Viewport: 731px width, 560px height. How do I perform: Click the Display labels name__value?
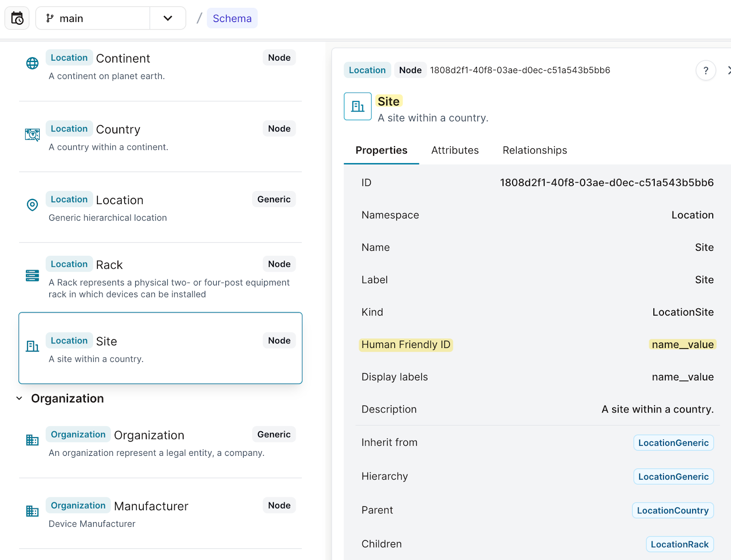point(683,377)
